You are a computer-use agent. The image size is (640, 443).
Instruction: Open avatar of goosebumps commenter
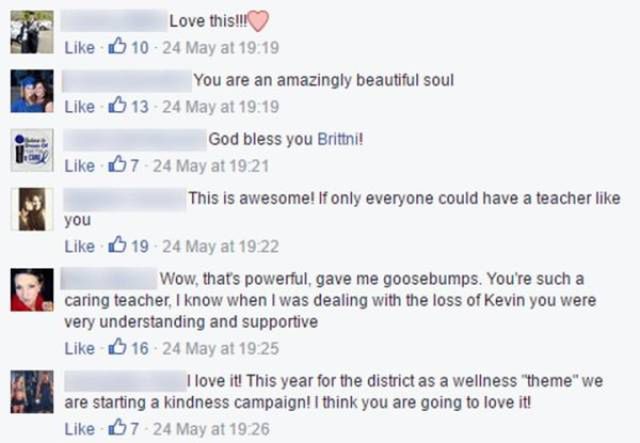coord(31,290)
